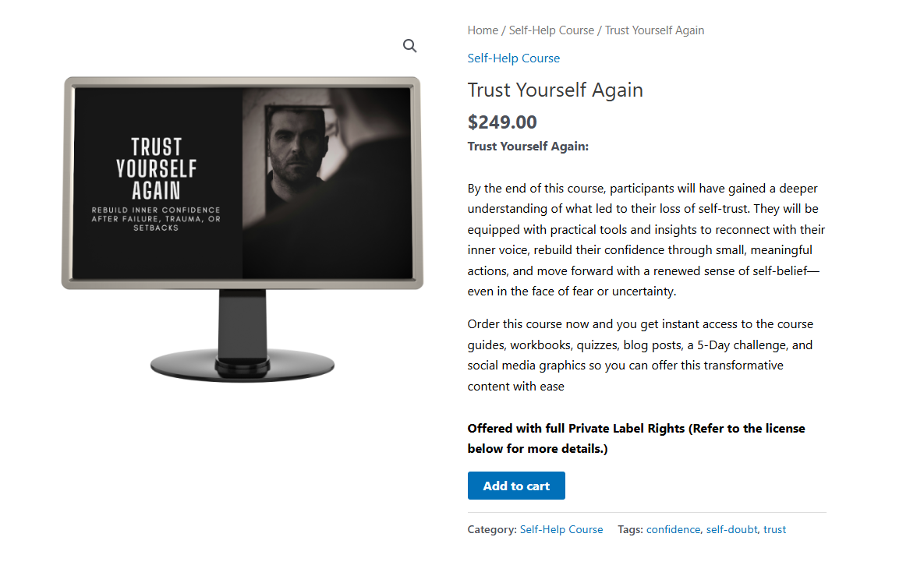Viewport: 924px width, 576px height.
Task: Open the confidence tag
Action: 673,529
